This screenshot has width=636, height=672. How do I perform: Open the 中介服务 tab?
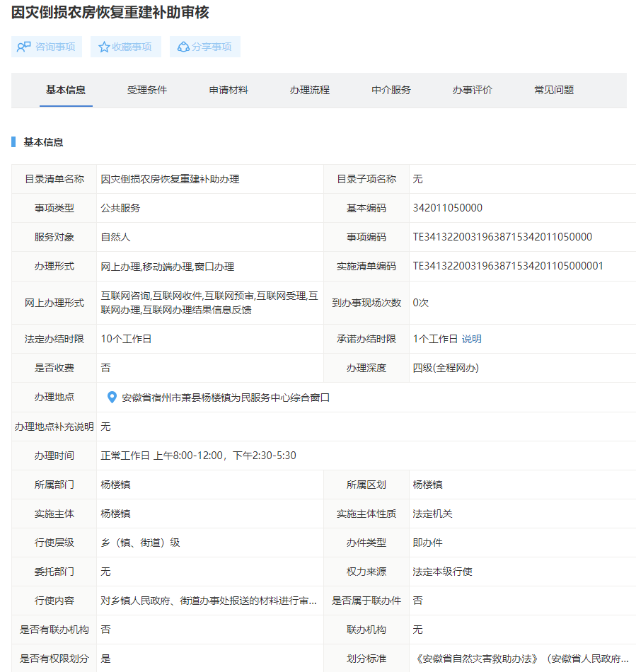coord(391,90)
